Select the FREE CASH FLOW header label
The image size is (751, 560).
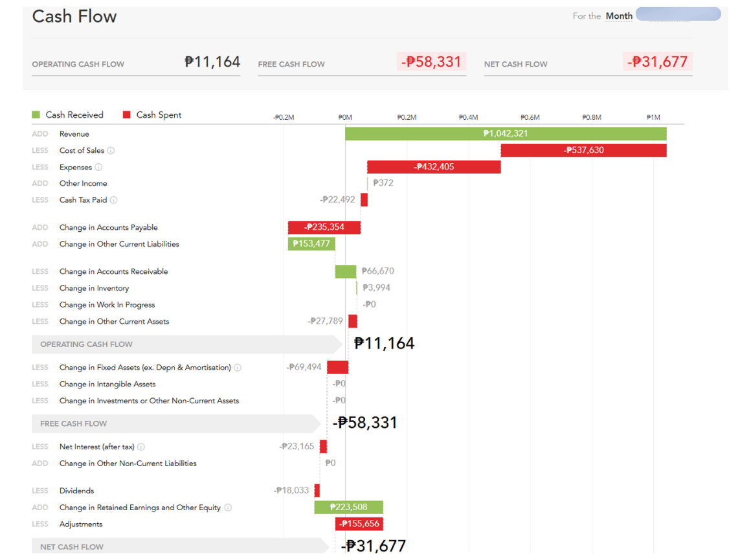point(291,64)
